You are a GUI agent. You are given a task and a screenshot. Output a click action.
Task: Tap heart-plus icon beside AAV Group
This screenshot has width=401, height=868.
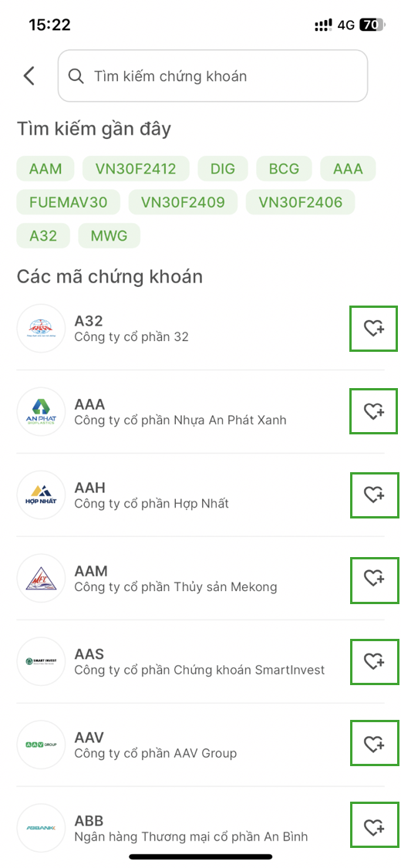coord(374,745)
